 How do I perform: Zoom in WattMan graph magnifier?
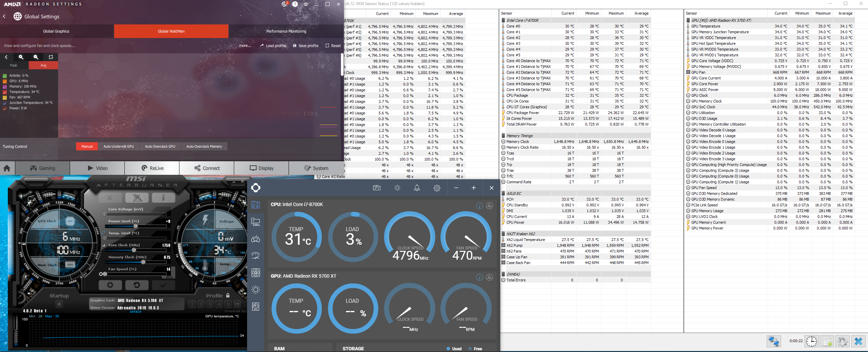(x=21, y=57)
